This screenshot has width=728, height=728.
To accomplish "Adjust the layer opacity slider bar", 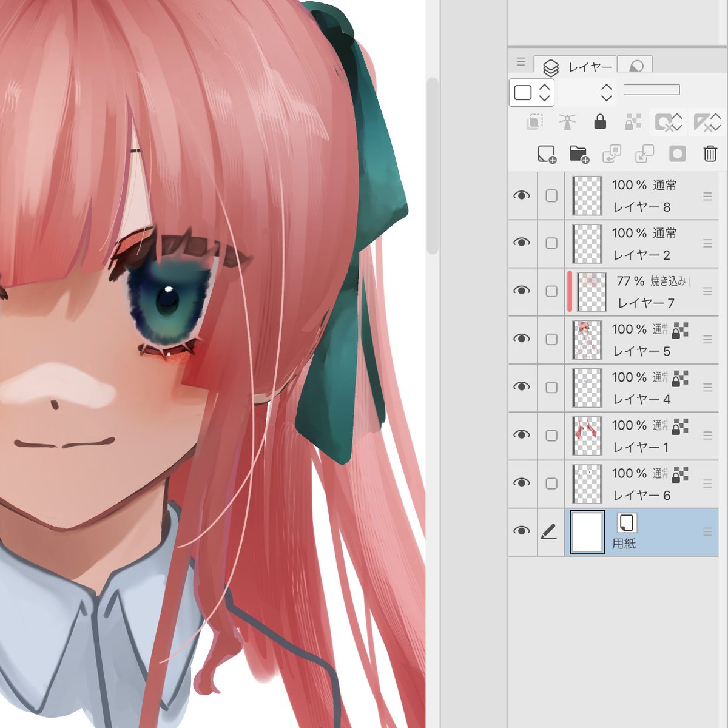I will (x=652, y=90).
